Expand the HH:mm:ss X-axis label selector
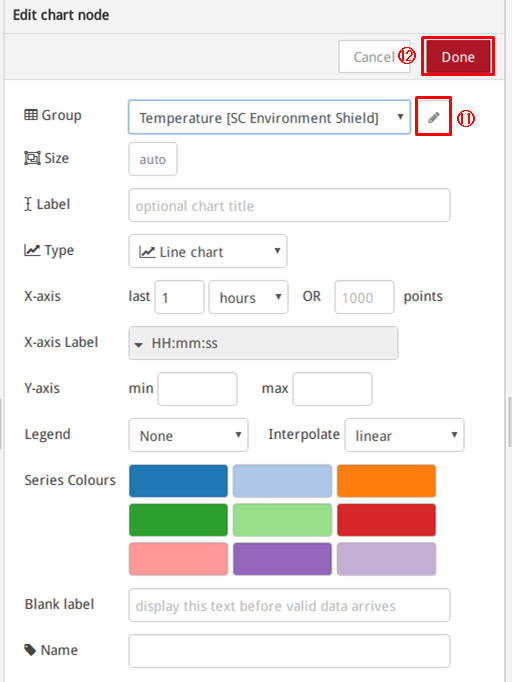The width and height of the screenshot is (512, 682). (x=263, y=343)
